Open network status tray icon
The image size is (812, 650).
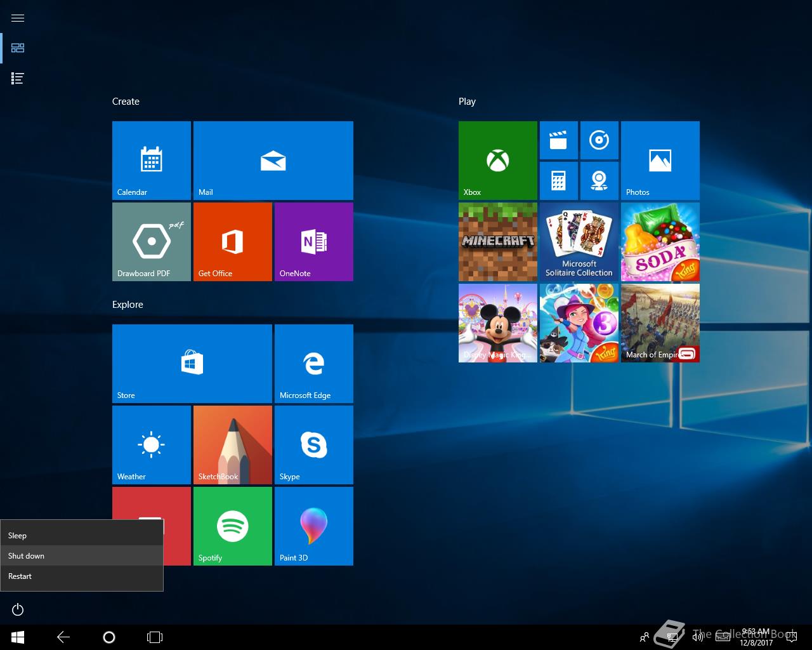(x=674, y=637)
